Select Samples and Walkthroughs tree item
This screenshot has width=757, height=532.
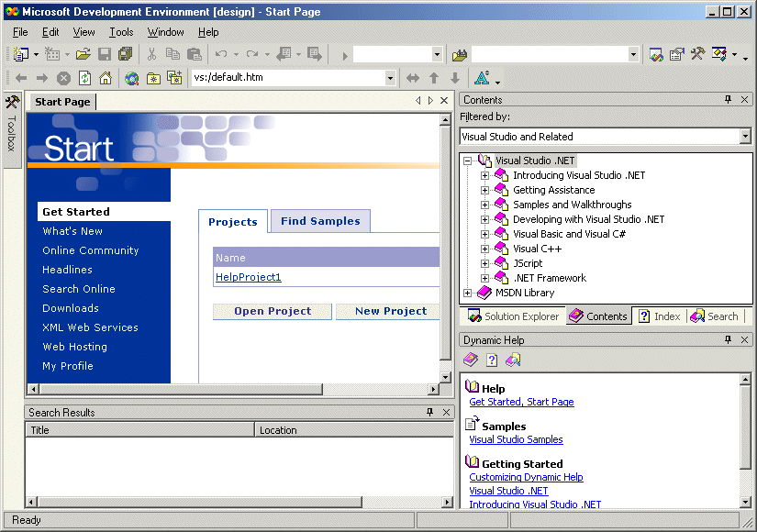[x=572, y=205]
